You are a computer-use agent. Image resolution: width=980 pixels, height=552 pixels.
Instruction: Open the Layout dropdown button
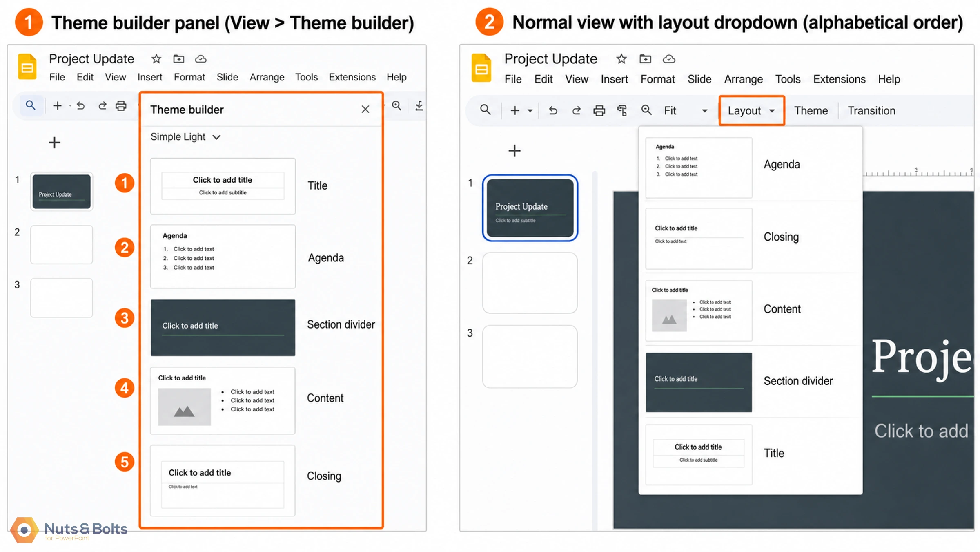coord(752,110)
